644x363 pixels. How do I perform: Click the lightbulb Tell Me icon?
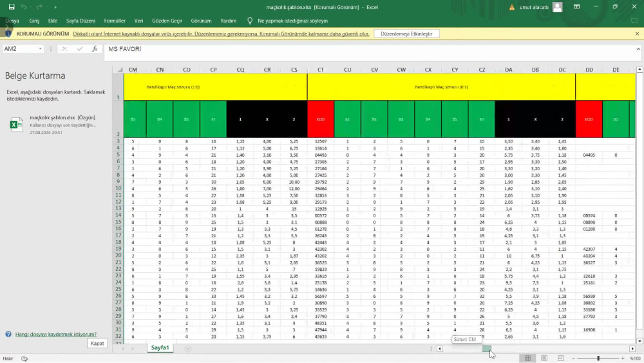(x=250, y=21)
